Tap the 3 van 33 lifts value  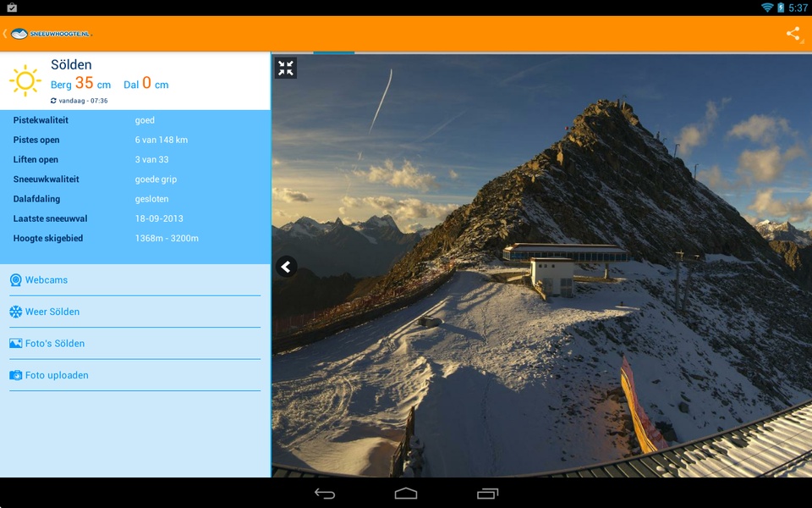[151, 160]
